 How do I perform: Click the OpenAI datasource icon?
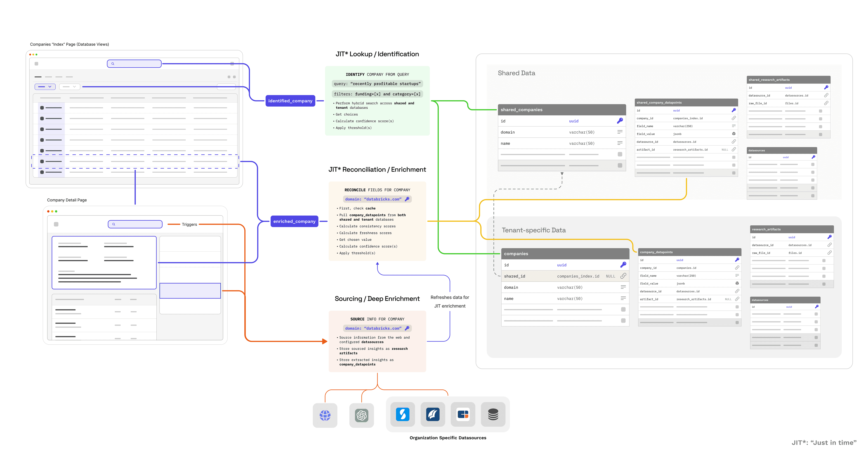[362, 415]
